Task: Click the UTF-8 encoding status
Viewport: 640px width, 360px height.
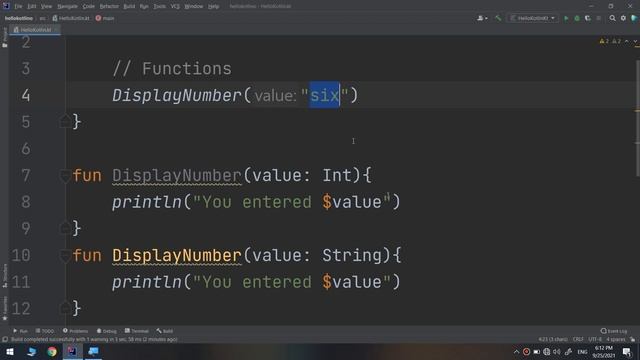Action: (x=595, y=339)
